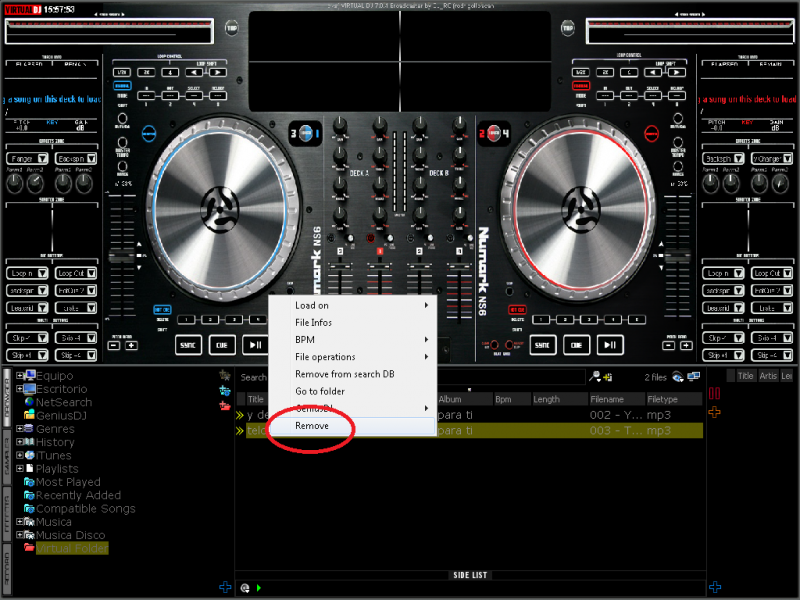Click Remove in the context menu
The image size is (800, 600).
coord(312,426)
